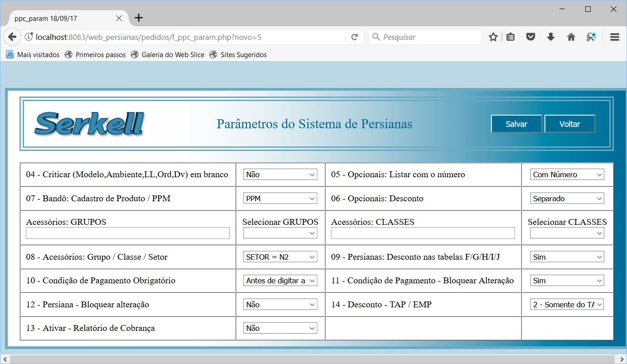
Task: Open the Sites Sugeridos bookmark
Action: [238, 55]
